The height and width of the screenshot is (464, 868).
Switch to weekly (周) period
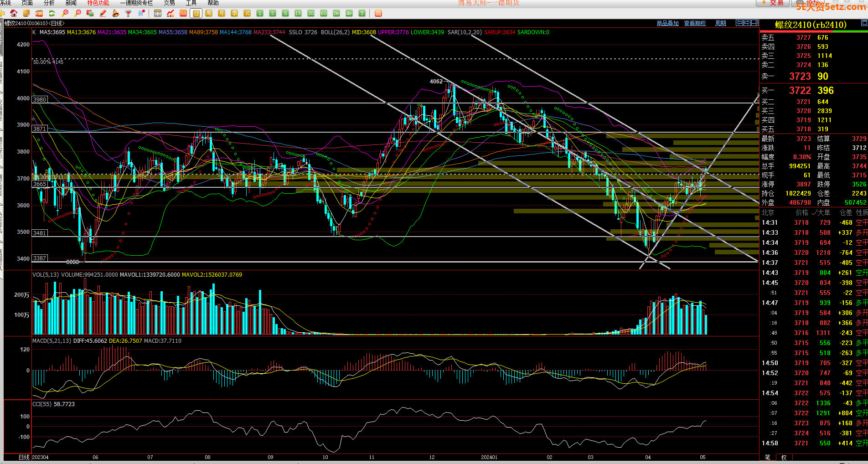pyautogui.click(x=209, y=13)
